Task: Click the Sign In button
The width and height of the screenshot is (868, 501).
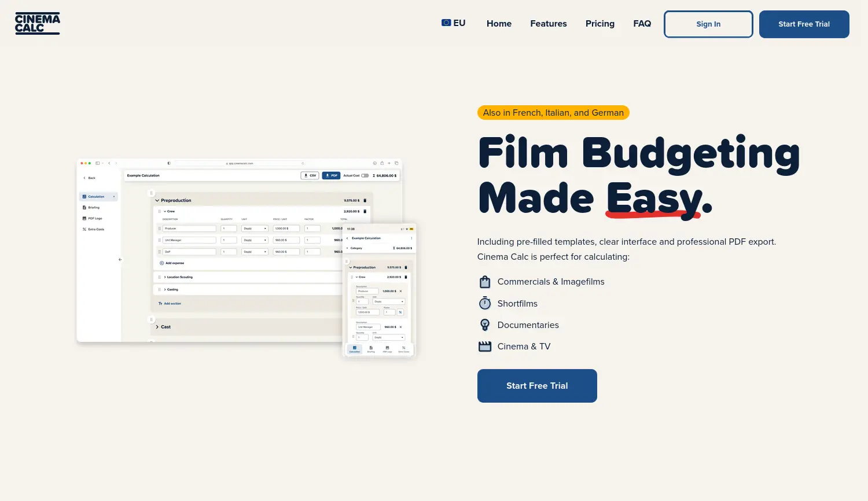Action: (708, 24)
